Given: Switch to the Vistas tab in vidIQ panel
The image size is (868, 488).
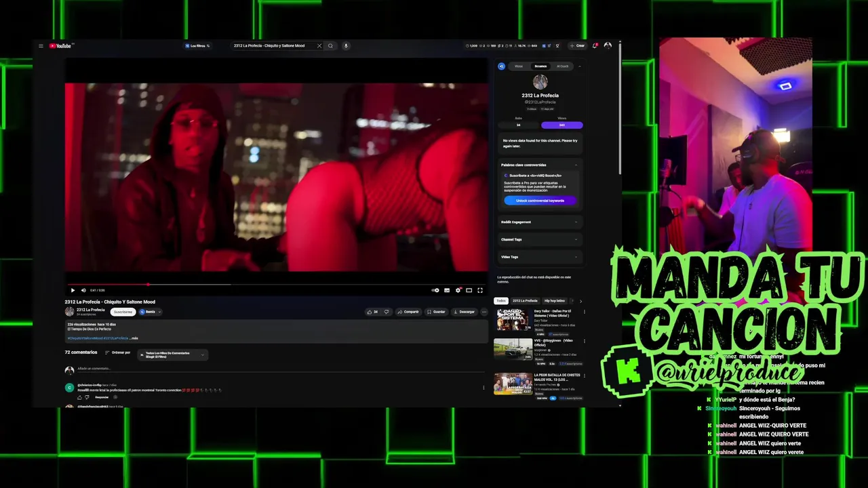Looking at the screenshot, I should tap(519, 66).
